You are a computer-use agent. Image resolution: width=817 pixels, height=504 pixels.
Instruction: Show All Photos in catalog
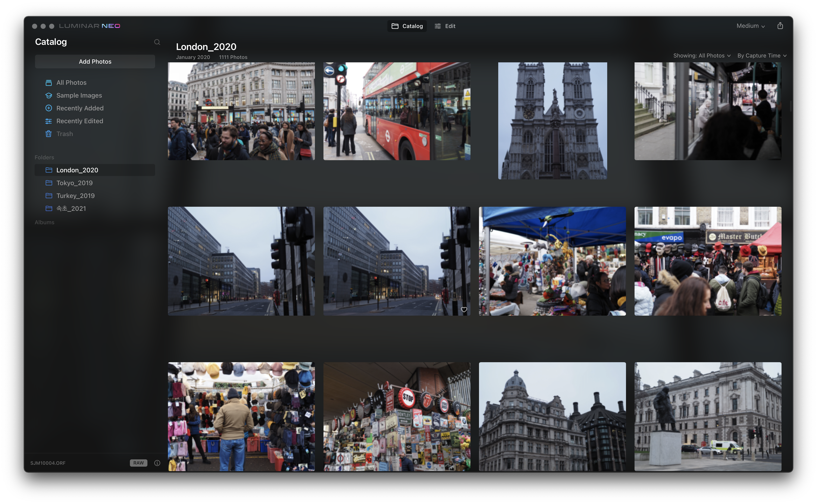[71, 82]
